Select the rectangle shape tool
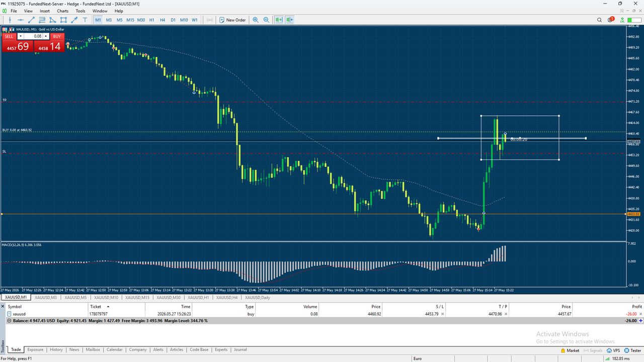The width and height of the screenshot is (644, 362). (63, 20)
